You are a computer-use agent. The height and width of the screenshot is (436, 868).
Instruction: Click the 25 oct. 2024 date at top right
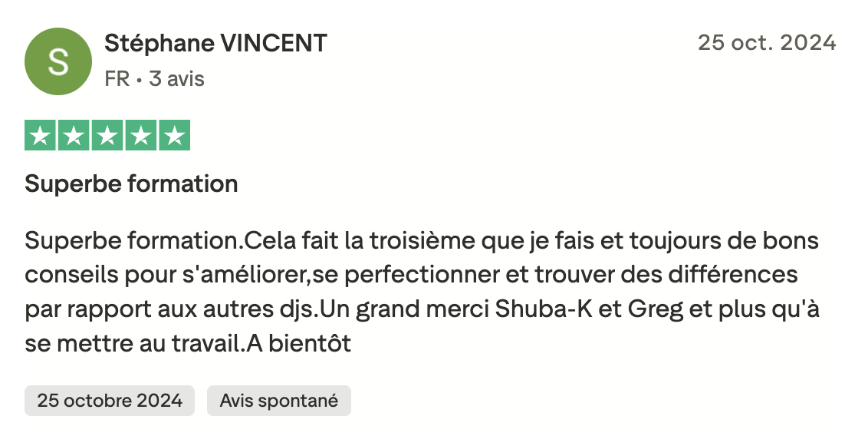click(x=766, y=43)
